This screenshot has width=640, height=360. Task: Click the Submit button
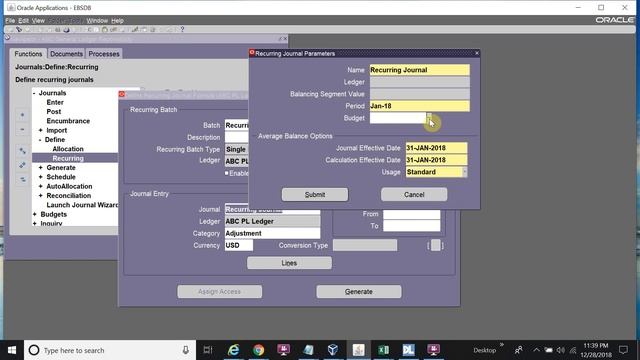(x=315, y=195)
